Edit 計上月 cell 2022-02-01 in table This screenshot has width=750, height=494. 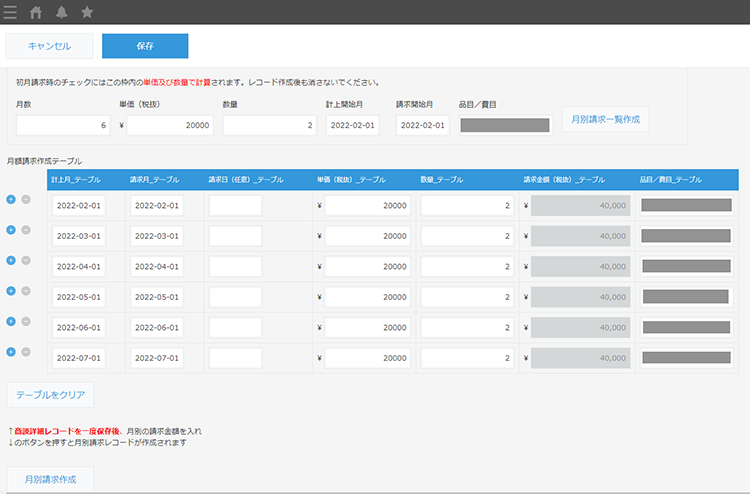click(x=79, y=206)
